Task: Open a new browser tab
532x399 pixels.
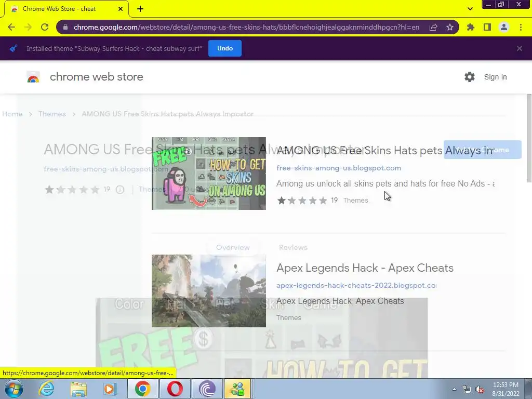Action: (x=140, y=9)
